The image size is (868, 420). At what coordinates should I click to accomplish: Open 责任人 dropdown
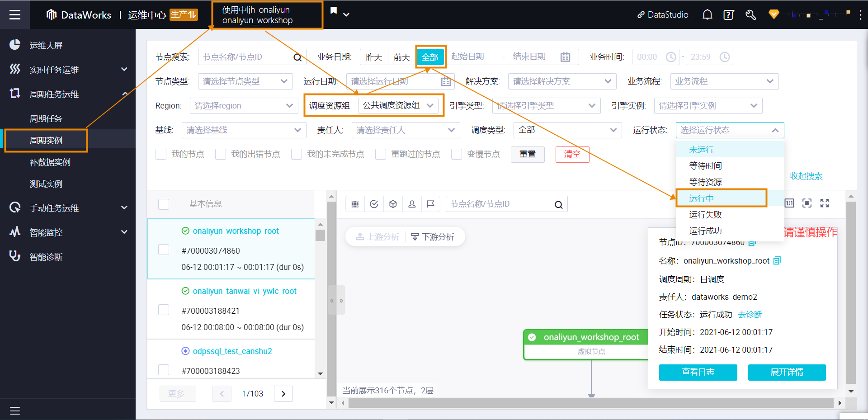click(406, 130)
